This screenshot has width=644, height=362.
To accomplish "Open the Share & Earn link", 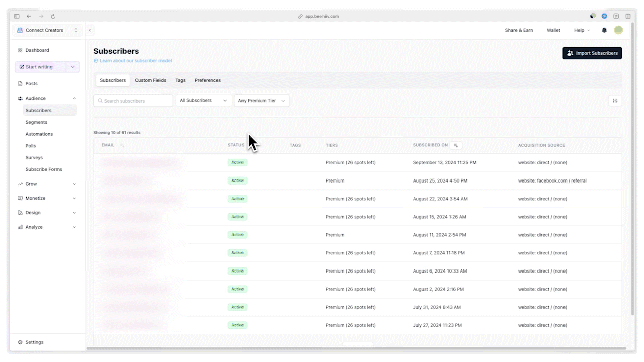I will pos(519,30).
